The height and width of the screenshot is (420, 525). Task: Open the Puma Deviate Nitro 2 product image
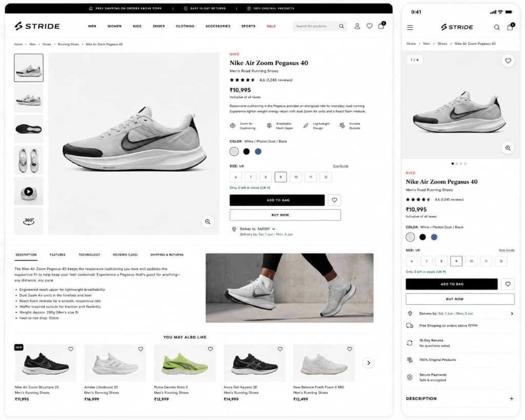click(185, 363)
